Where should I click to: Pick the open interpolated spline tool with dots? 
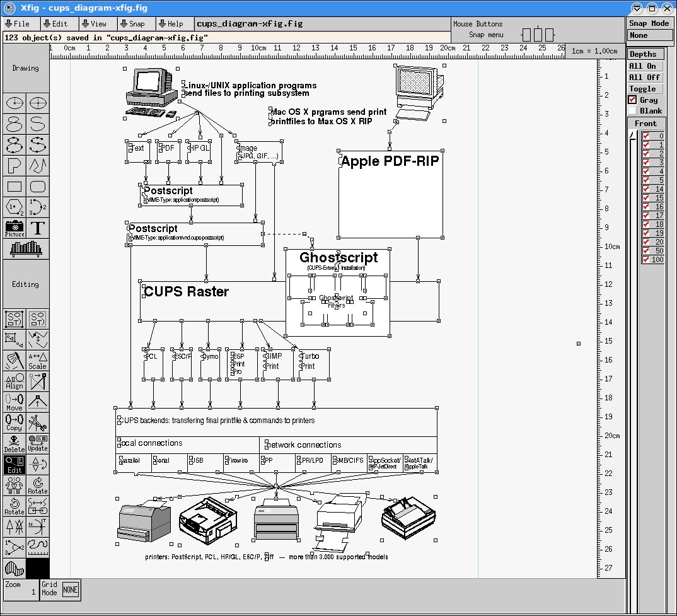point(38,145)
